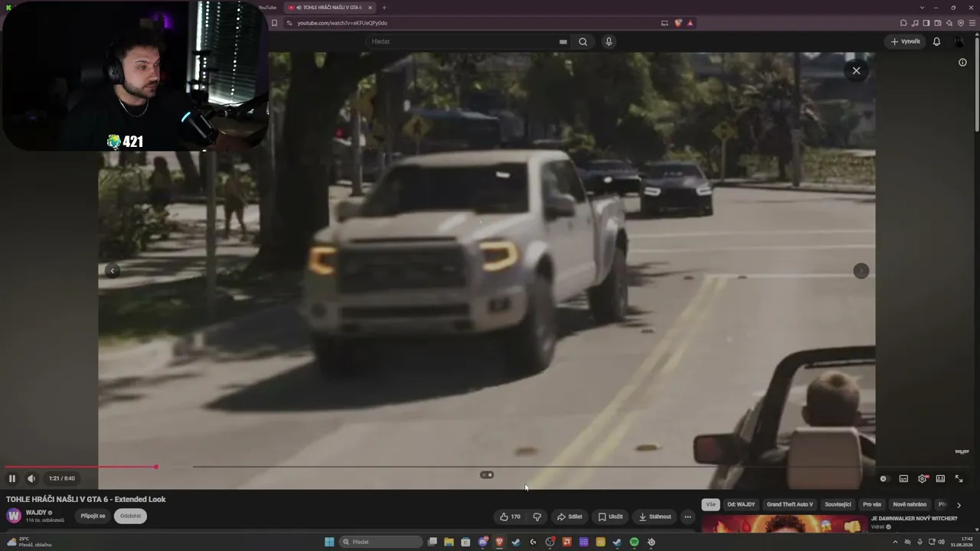This screenshot has height=551, width=980.
Task: Show more filter chips with right chevron
Action: (x=959, y=505)
